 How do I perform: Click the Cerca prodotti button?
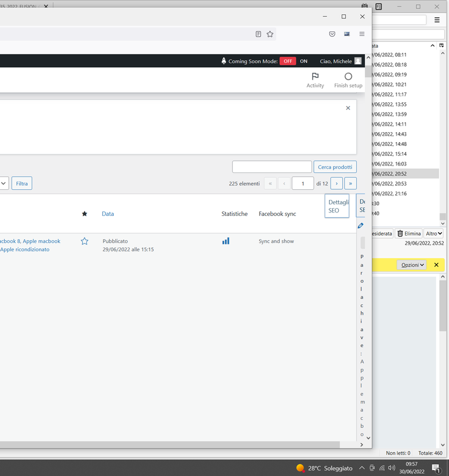(335, 167)
